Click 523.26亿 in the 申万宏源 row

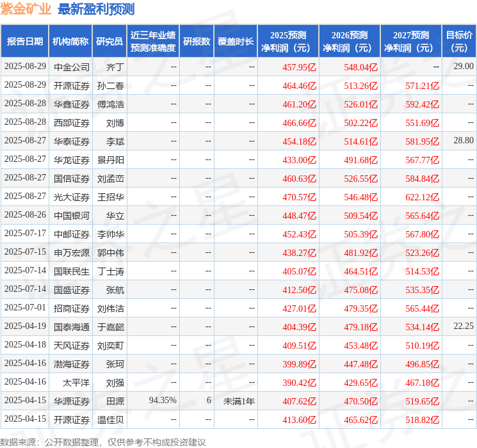(422, 253)
